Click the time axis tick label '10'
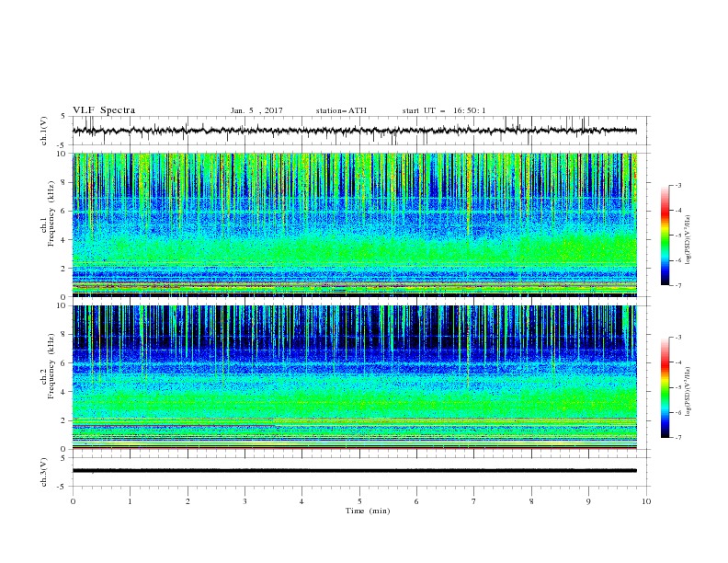This screenshot has height=563, width=728. coord(646,501)
